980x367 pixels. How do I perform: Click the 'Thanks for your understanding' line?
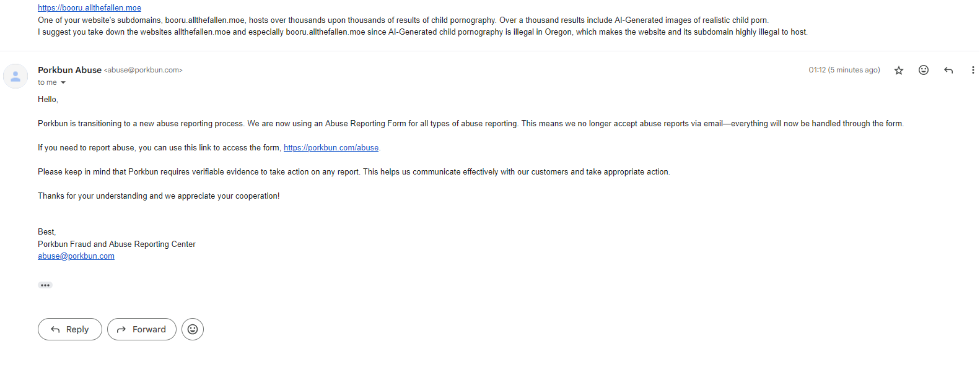coord(159,196)
